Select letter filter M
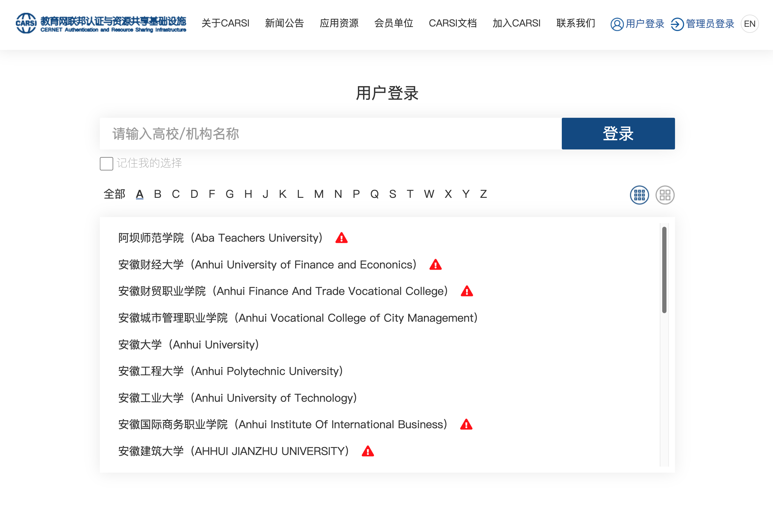 tap(319, 194)
